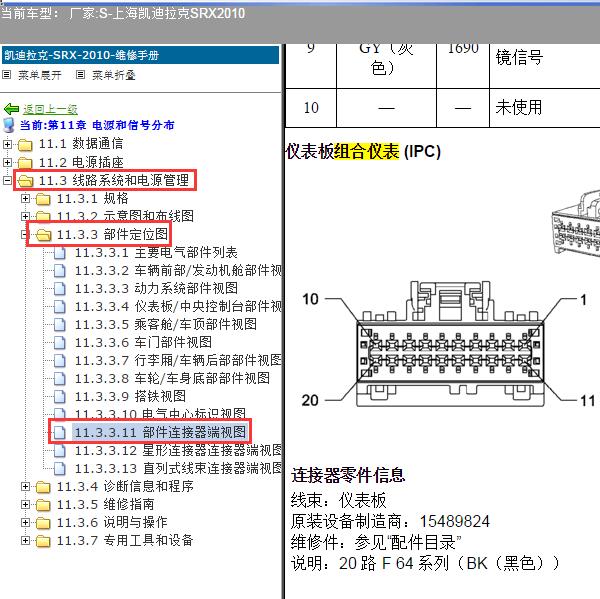Image resolution: width=600 pixels, height=599 pixels.
Task: Click the folder icon beside 11.2 电源插座
Action: coord(25,162)
